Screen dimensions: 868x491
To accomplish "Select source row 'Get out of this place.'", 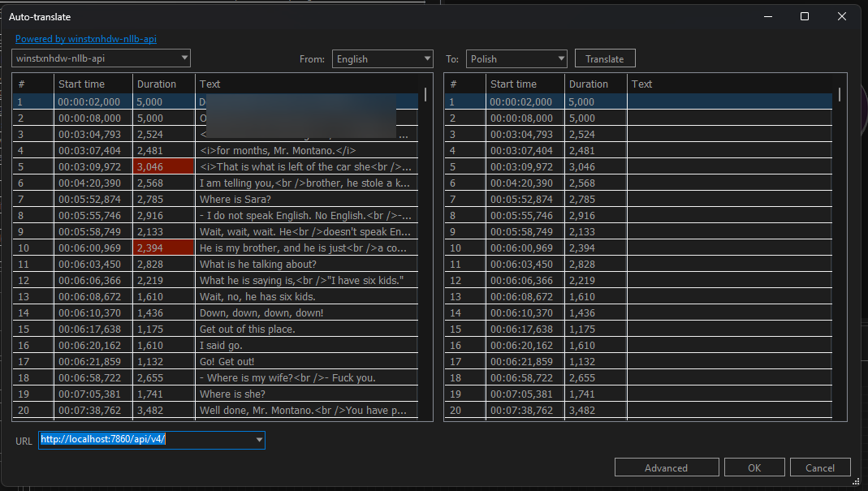I will point(248,329).
